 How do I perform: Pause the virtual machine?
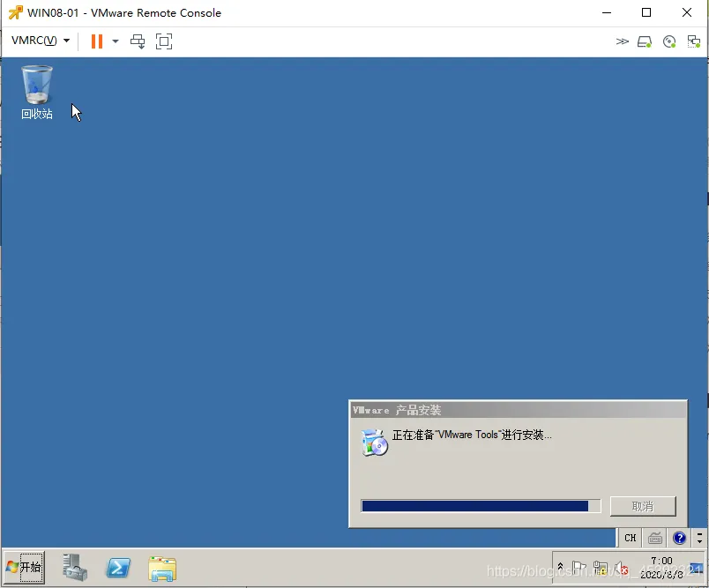97,41
